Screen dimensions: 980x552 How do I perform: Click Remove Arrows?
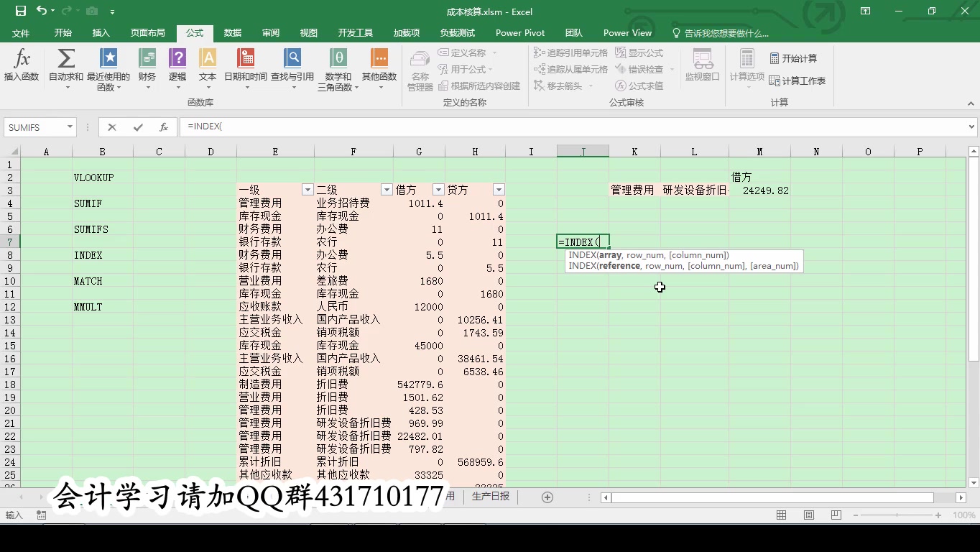560,86
